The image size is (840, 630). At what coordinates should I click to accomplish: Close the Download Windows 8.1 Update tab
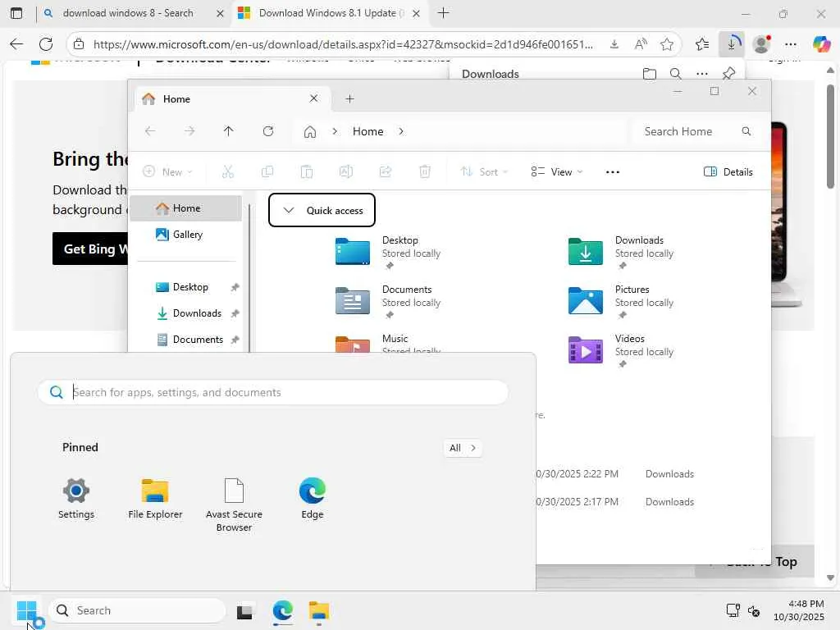416,13
